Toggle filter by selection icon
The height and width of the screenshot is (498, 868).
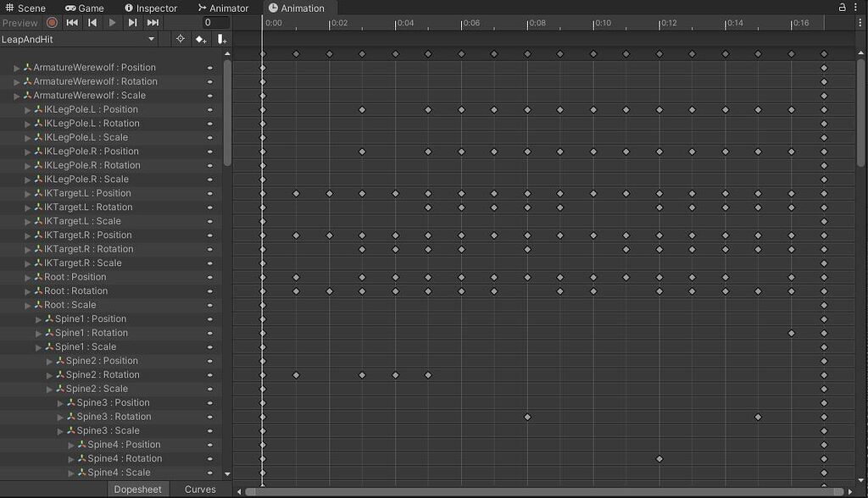[180, 39]
